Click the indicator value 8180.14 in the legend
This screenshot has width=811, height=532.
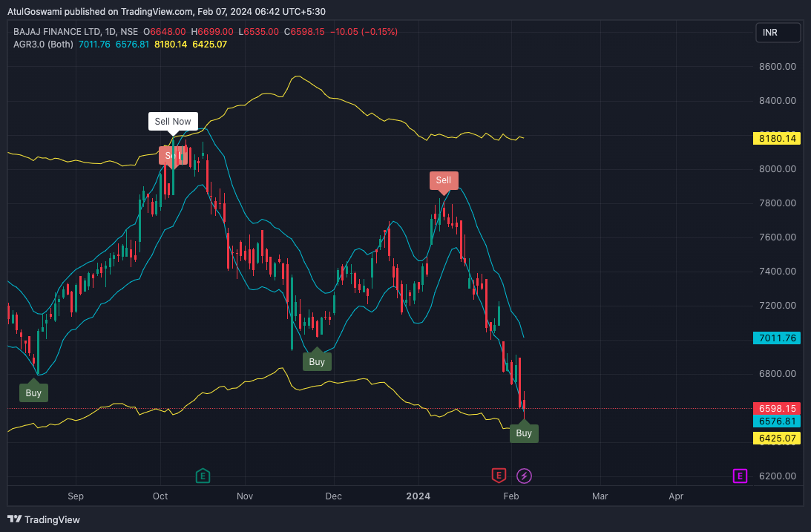(171, 45)
